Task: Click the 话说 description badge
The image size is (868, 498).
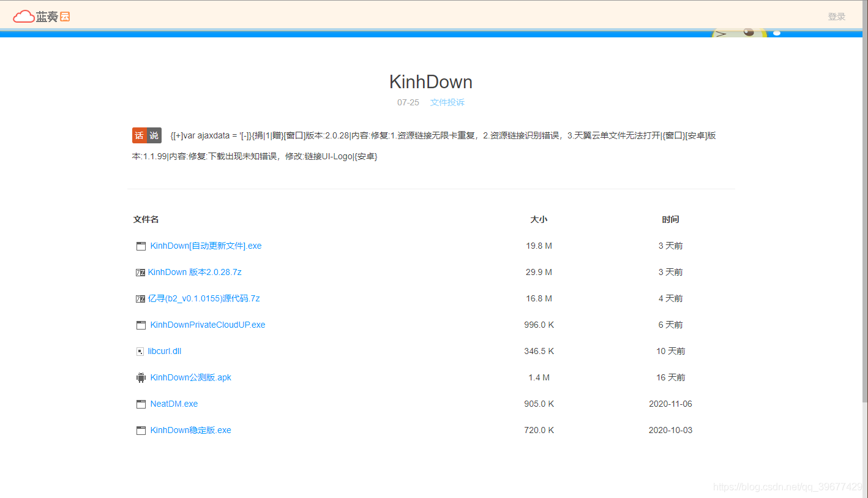Action: tap(147, 135)
